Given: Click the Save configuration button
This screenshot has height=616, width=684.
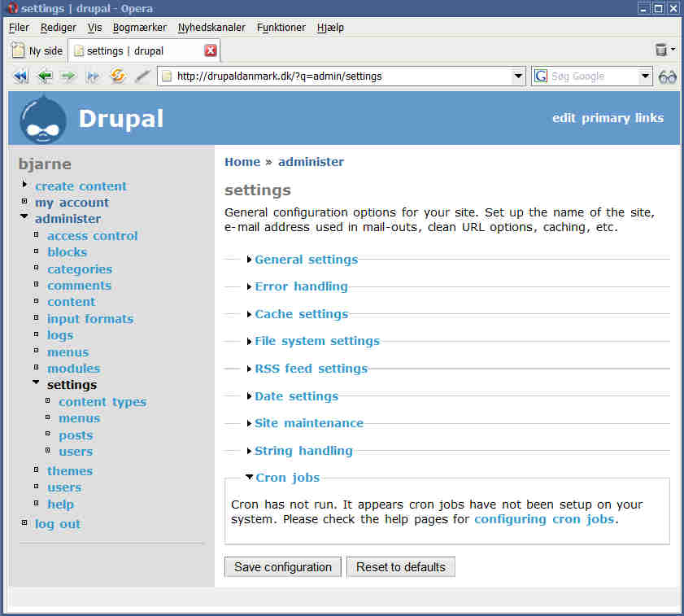Looking at the screenshot, I should tap(283, 567).
